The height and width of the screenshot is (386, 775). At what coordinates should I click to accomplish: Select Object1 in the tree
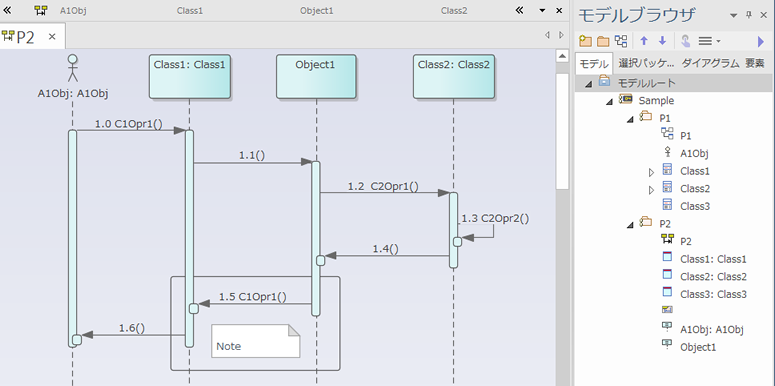(698, 347)
